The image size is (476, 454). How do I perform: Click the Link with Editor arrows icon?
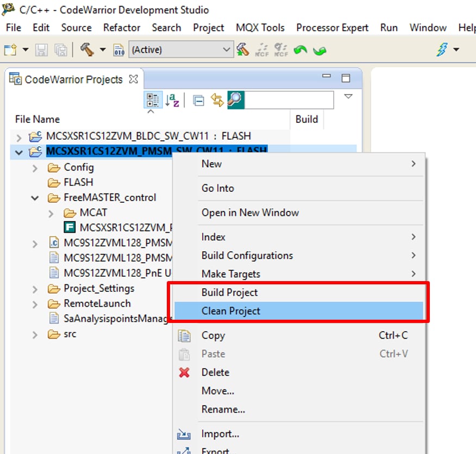tap(217, 100)
